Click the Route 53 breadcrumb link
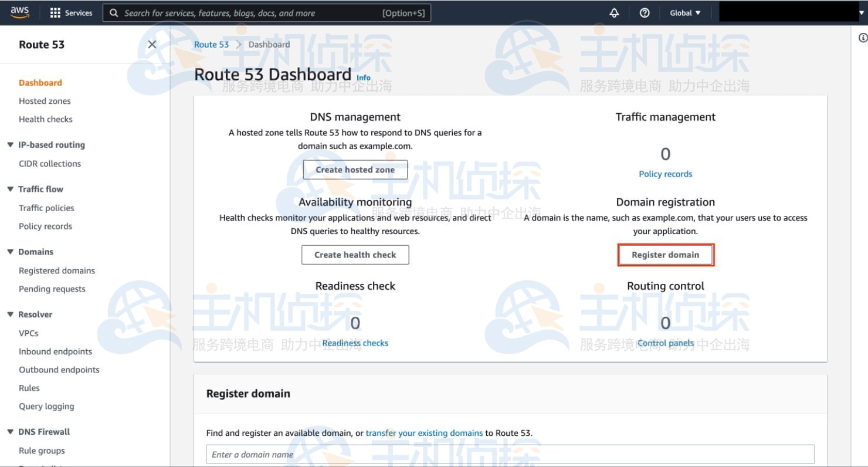Image resolution: width=868 pixels, height=467 pixels. [x=211, y=44]
